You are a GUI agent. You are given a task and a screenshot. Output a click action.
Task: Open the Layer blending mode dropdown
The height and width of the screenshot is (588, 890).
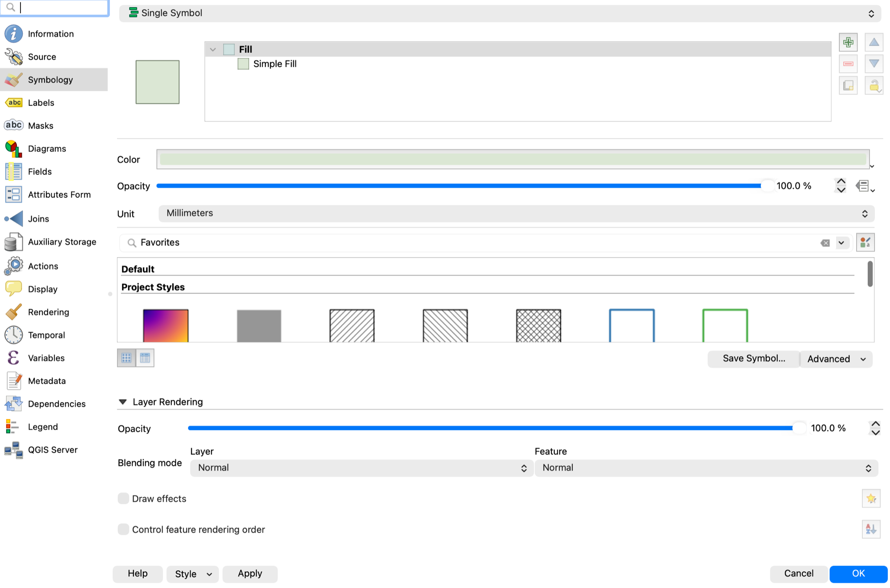362,468
